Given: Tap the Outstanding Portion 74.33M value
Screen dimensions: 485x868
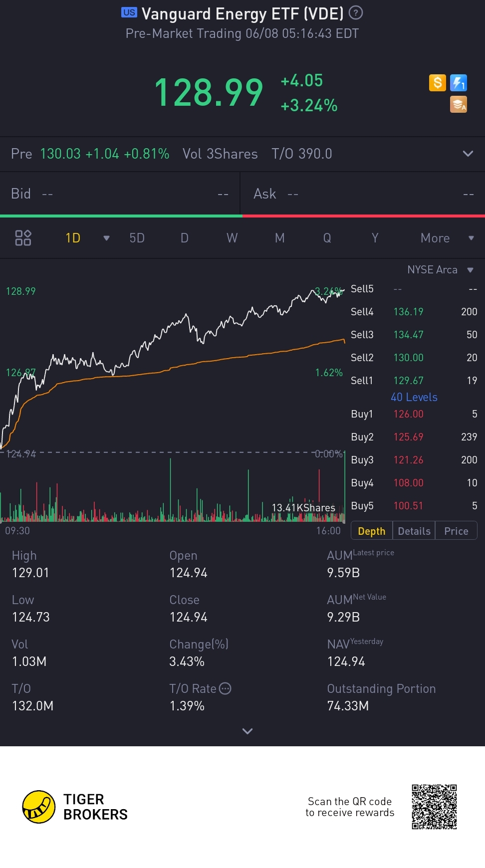Looking at the screenshot, I should pyautogui.click(x=348, y=706).
